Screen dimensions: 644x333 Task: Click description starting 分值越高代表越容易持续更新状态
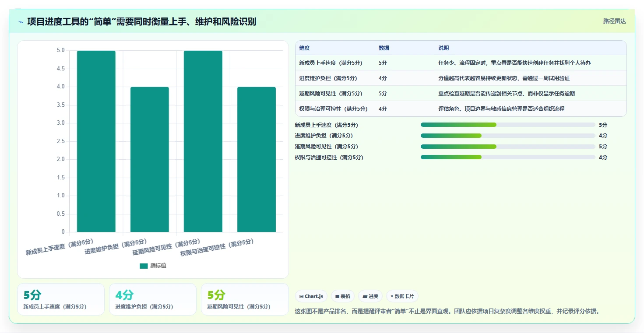click(504, 78)
